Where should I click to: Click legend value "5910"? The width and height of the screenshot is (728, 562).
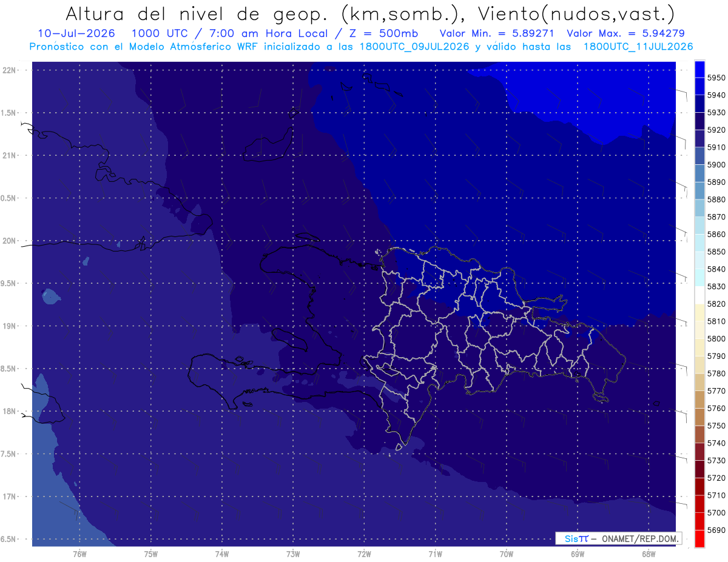pos(716,147)
